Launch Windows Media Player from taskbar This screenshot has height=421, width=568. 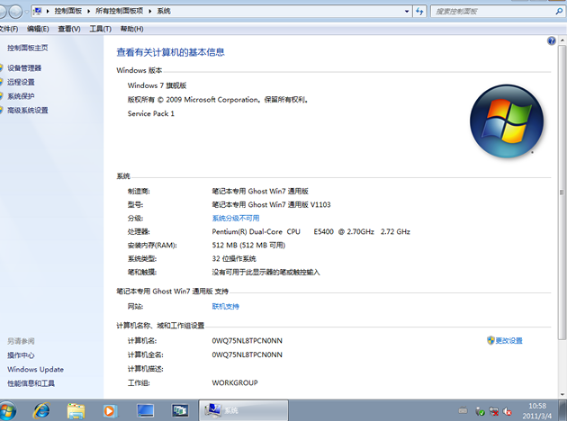pyautogui.click(x=109, y=411)
